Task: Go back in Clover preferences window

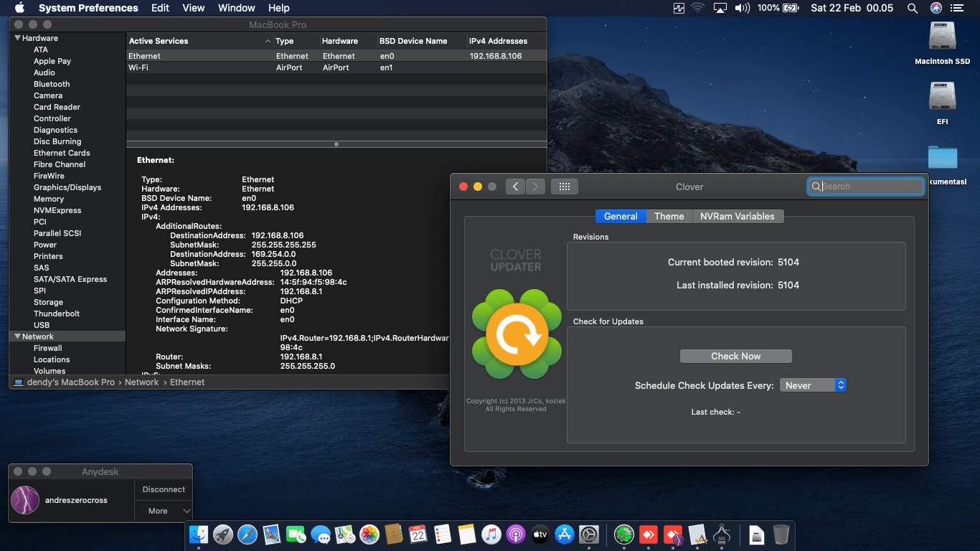Action: click(515, 187)
